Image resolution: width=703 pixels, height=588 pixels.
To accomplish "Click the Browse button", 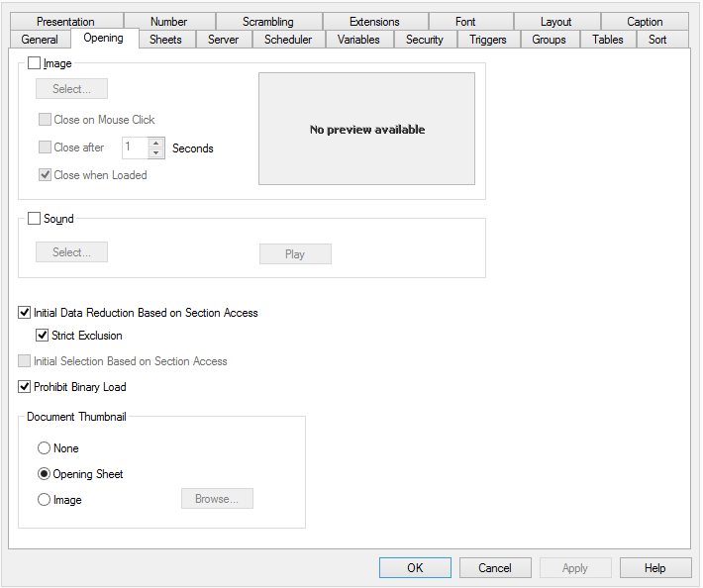I will coord(217,498).
